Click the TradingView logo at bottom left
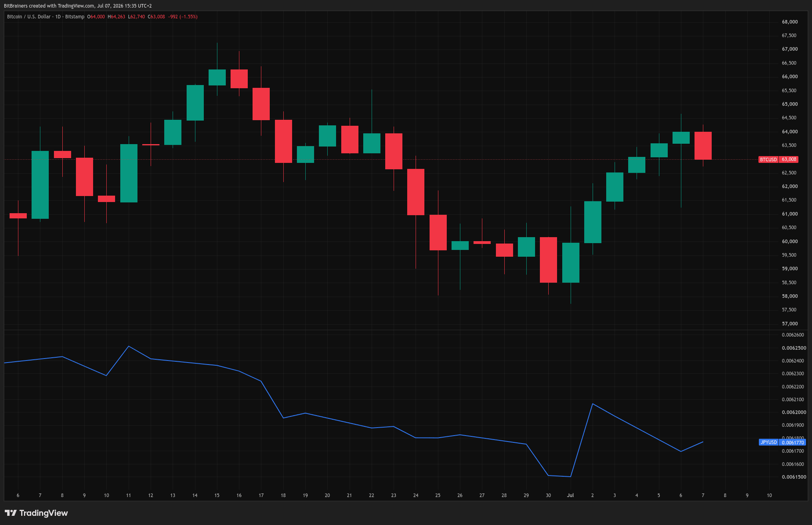812x525 pixels. click(36, 513)
